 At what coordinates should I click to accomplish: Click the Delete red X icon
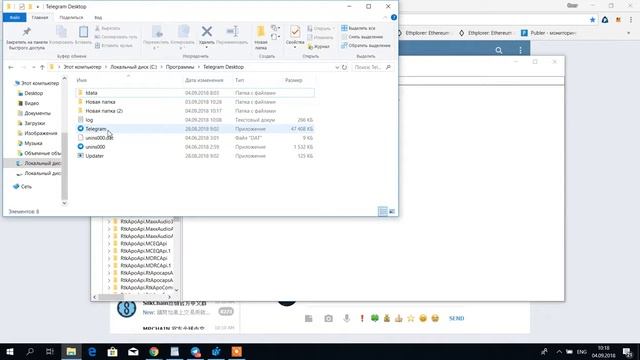point(207,31)
